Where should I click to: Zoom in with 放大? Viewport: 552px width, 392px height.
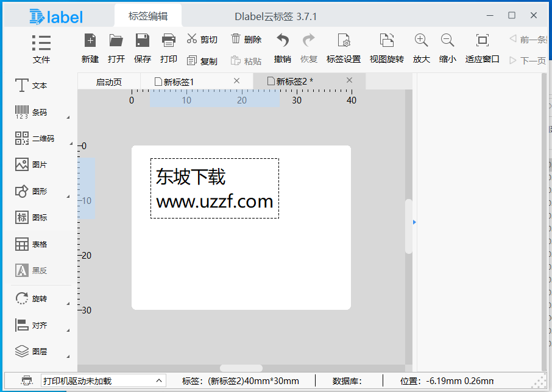point(422,48)
